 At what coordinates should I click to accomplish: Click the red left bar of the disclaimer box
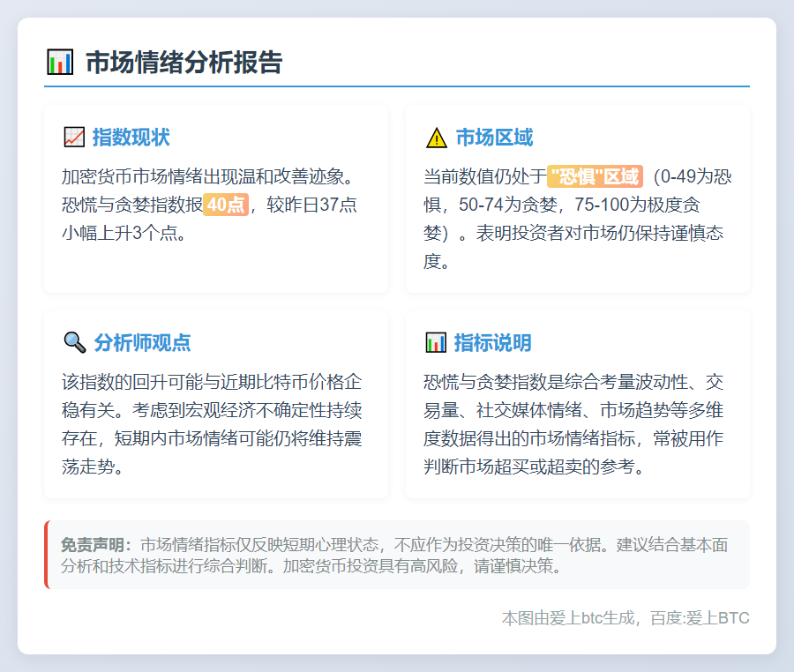click(46, 555)
